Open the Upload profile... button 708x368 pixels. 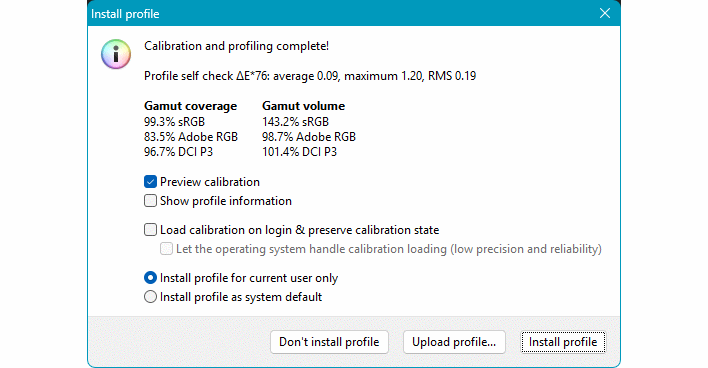454,342
